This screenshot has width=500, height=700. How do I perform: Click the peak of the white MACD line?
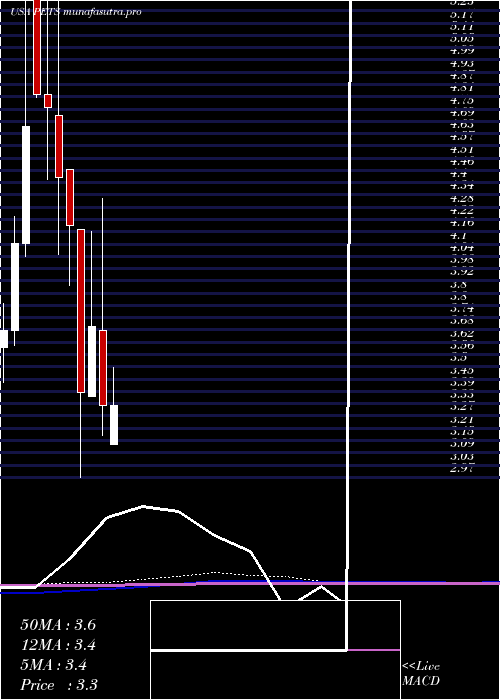click(143, 506)
